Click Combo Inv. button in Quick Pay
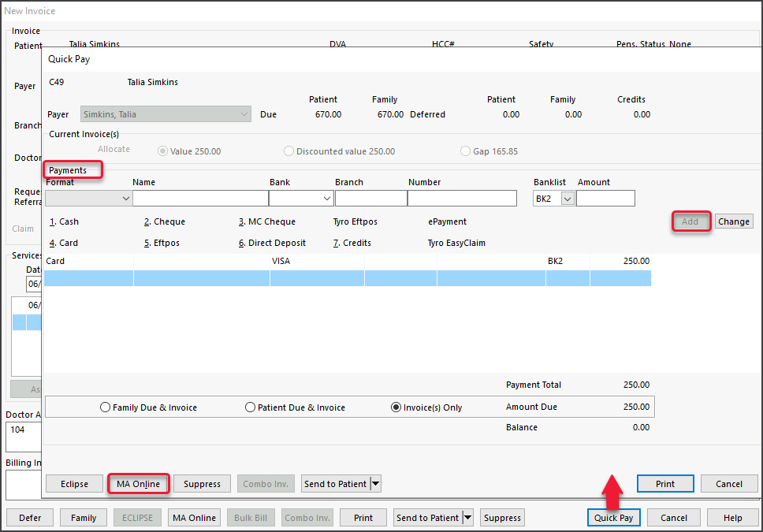Viewport: 763px width, 532px height. 266,484
